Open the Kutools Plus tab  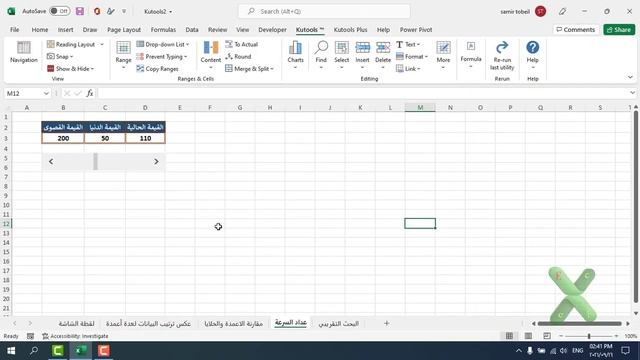pos(350,29)
